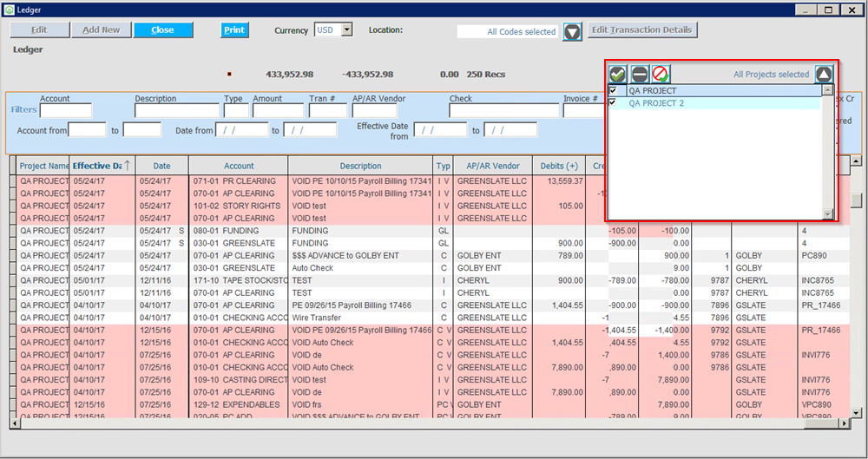Click the 080-01 FUNDING account cell

click(x=239, y=231)
